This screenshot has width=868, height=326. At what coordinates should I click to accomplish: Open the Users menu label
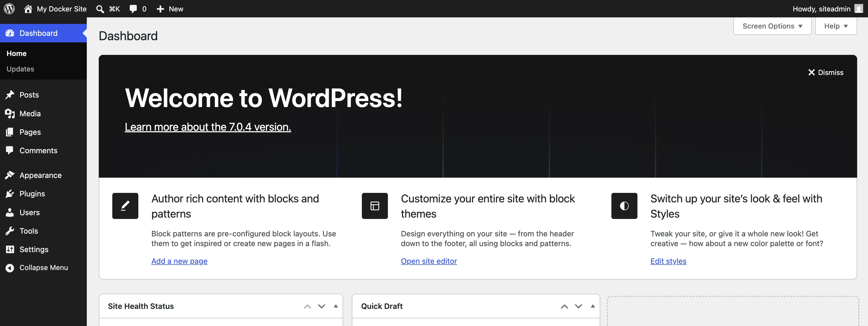[30, 212]
